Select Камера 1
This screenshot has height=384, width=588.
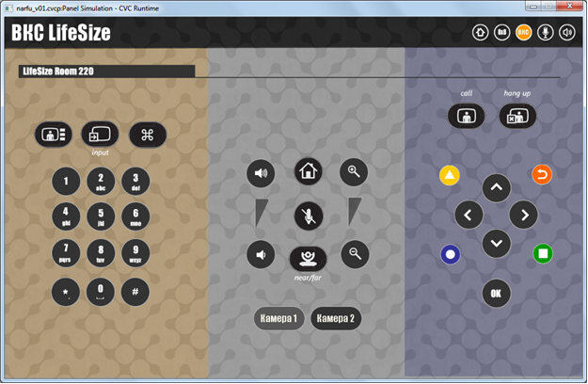pyautogui.click(x=279, y=318)
